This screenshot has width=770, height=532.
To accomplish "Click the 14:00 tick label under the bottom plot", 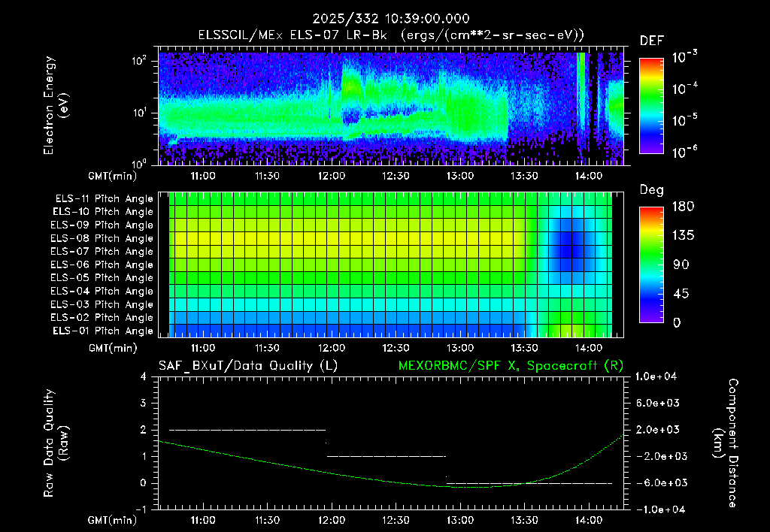I will point(589,520).
